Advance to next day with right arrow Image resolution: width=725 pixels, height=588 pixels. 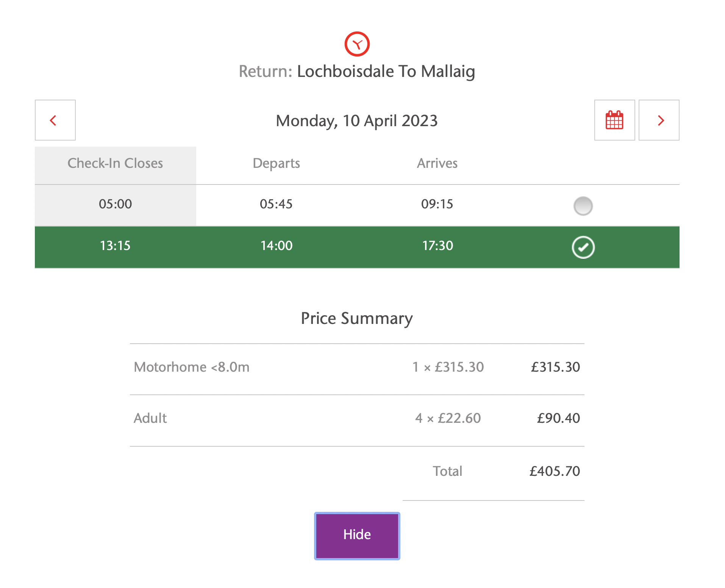click(659, 120)
